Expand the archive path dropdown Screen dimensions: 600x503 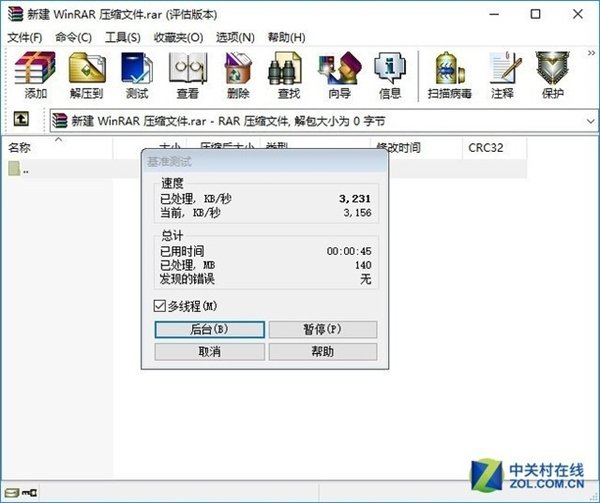coord(590,121)
